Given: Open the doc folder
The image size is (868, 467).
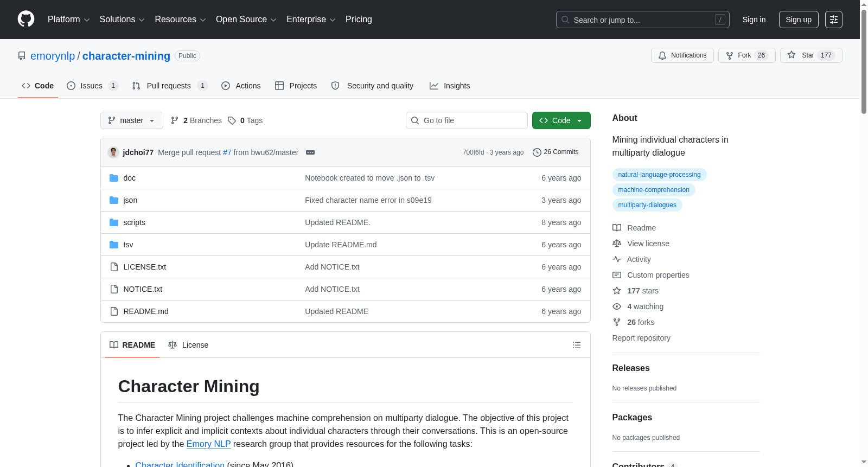Looking at the screenshot, I should pos(129,178).
